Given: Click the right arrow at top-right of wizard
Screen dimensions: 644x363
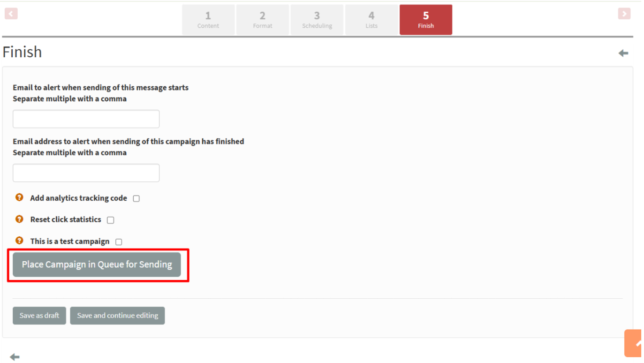Looking at the screenshot, I should pos(624,14).
